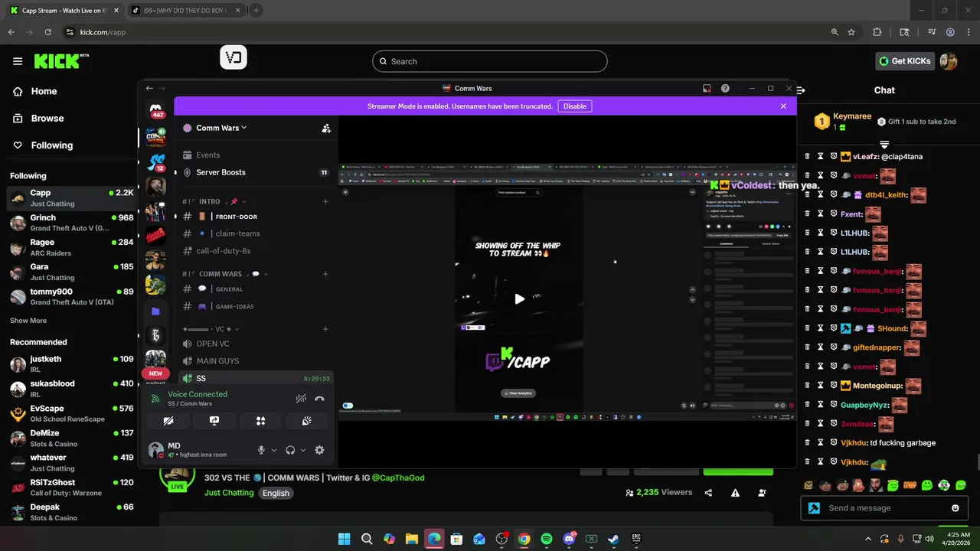Open Discord user settings gear
980x551 pixels.
point(319,450)
